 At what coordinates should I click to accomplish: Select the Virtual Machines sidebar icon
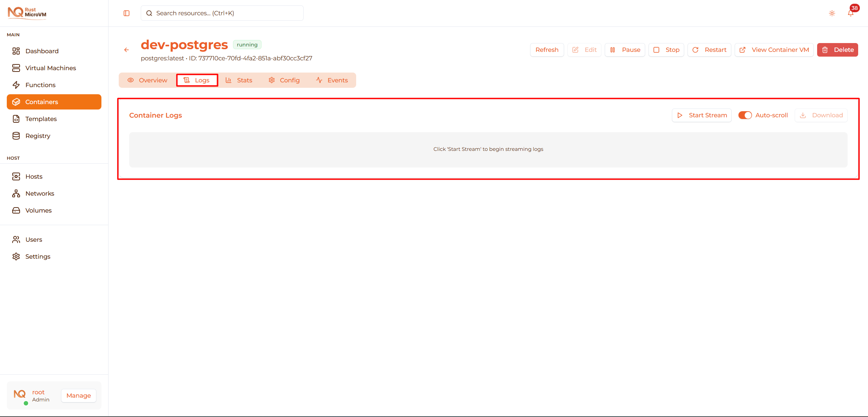(16, 68)
